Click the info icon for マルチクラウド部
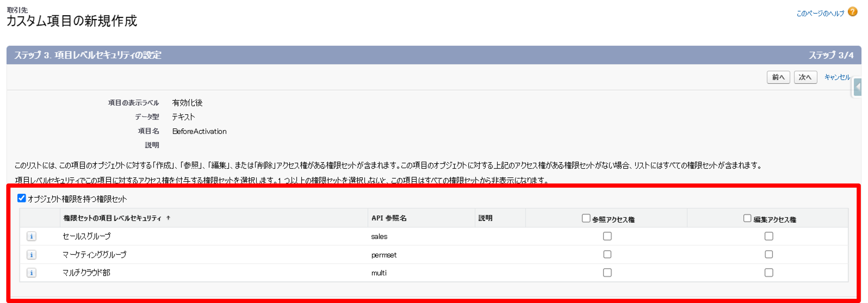This screenshot has height=303, width=868. (31, 273)
